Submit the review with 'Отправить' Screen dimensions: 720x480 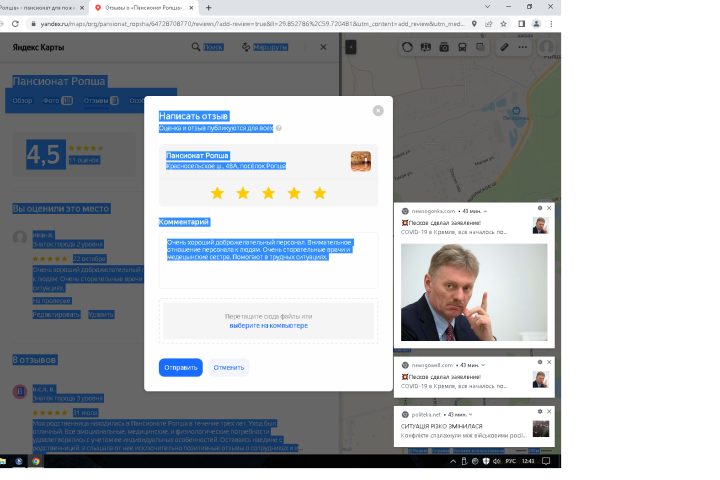coord(180,367)
